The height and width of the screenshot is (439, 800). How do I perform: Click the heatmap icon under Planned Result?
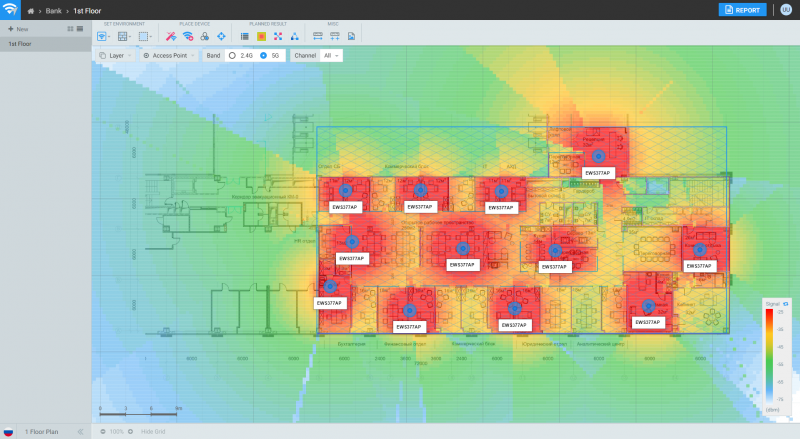(x=261, y=36)
